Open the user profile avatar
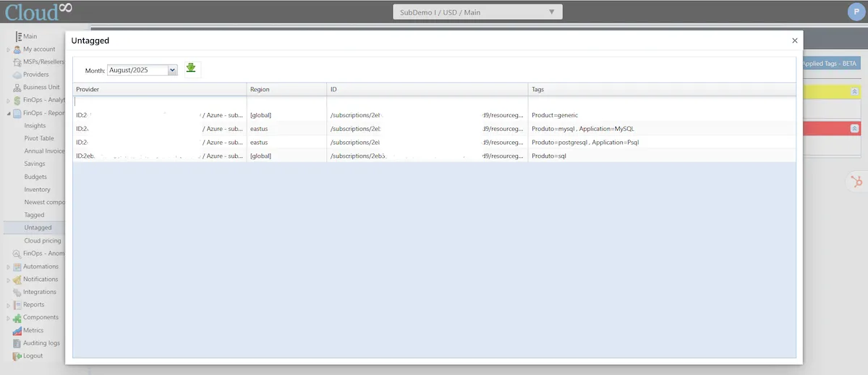 (x=855, y=12)
